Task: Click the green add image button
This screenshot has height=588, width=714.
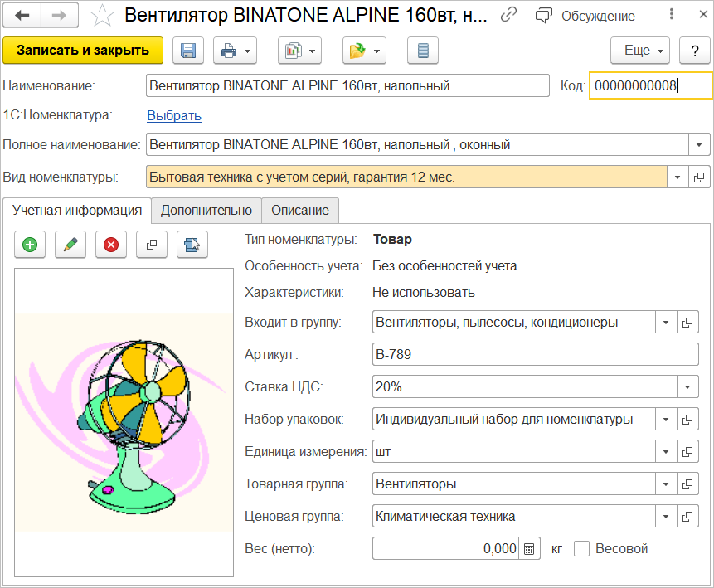Action: 30,245
